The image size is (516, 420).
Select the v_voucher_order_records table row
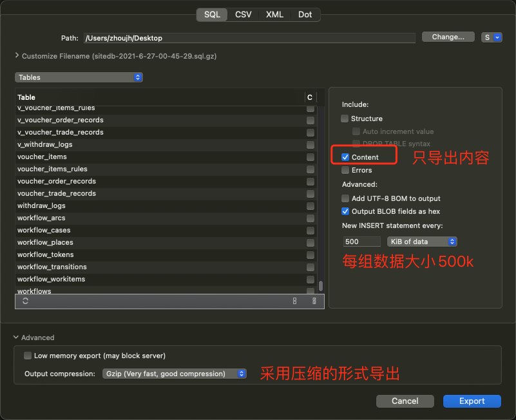pos(166,120)
